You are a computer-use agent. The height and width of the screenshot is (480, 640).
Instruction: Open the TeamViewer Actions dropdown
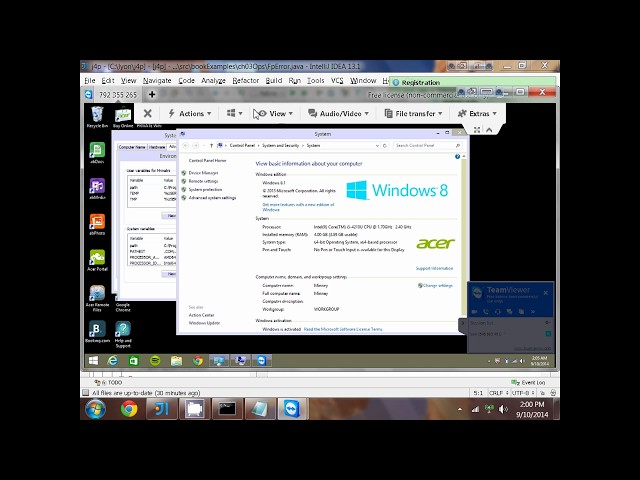pos(190,113)
